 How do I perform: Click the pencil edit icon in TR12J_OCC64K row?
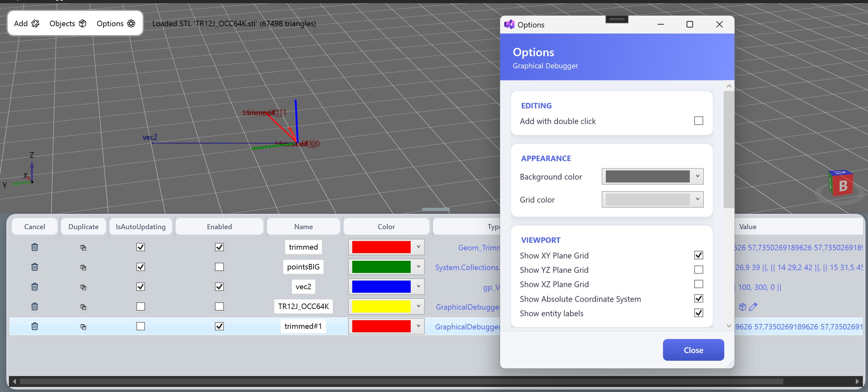[753, 307]
